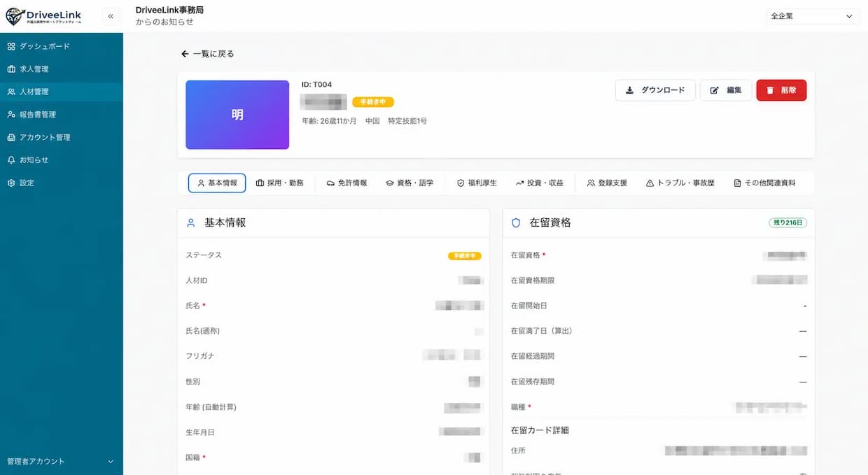The image size is (868, 475).
Task: Open the 求人管理 briefcase item
Action: coord(62,69)
